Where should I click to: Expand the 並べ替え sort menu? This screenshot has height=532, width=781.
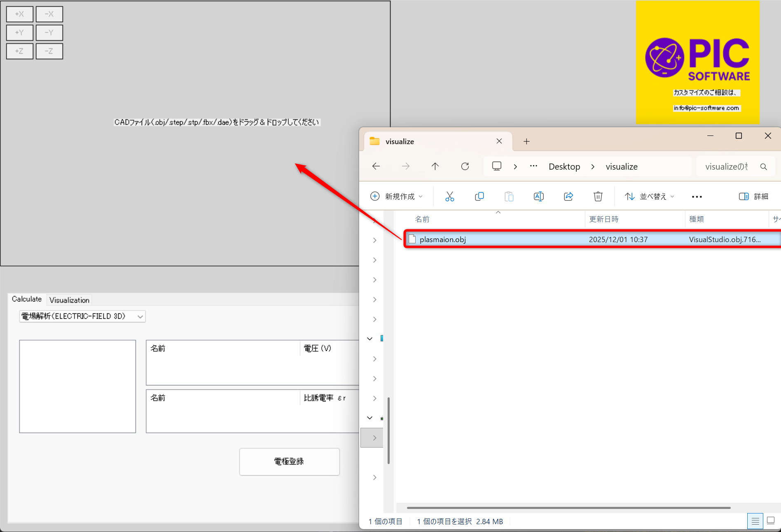pyautogui.click(x=649, y=197)
